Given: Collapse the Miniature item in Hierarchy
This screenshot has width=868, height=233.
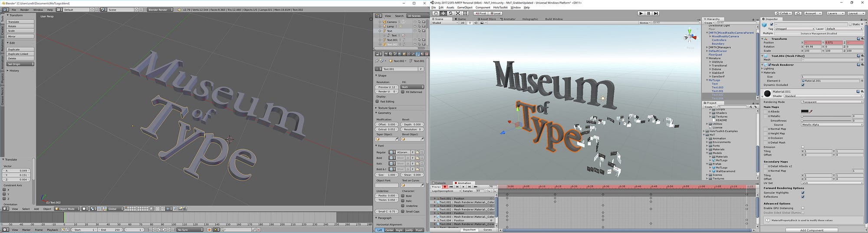Looking at the screenshot, I should tap(707, 58).
